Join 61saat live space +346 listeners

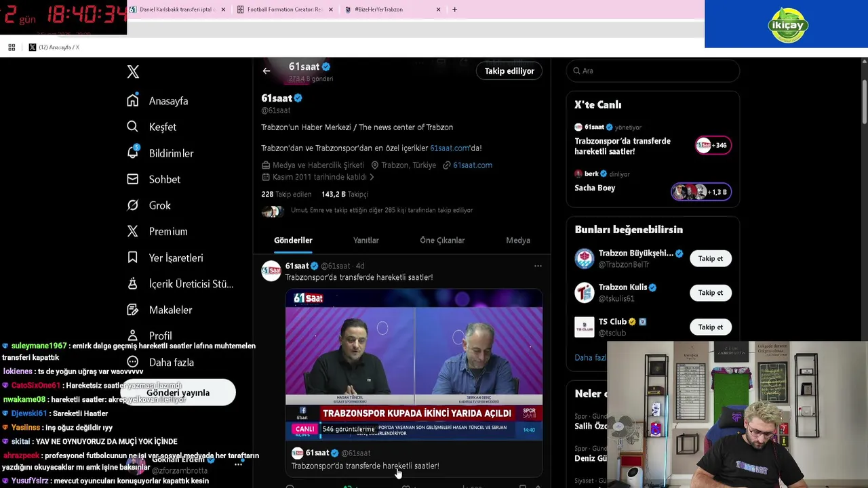coord(713,145)
